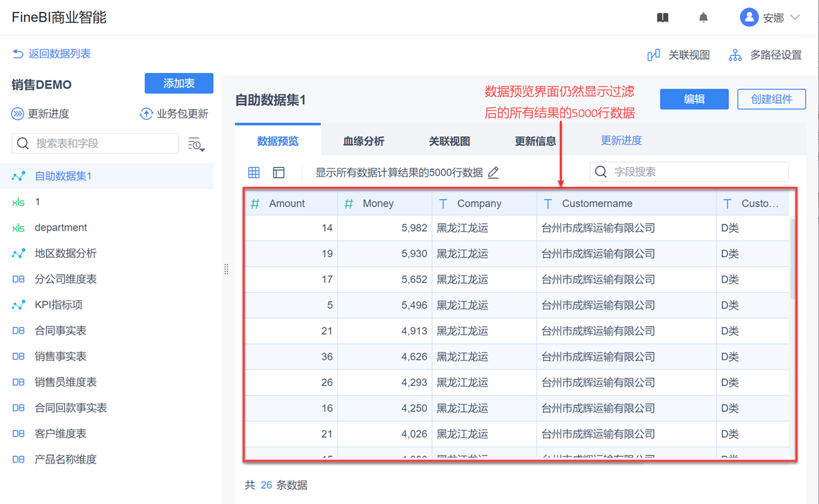The width and height of the screenshot is (819, 504).
Task: Click the Money cell 5,652
Action: (385, 279)
